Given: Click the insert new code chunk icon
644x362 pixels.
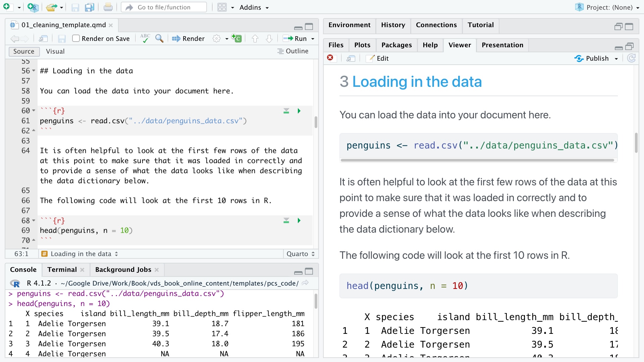Looking at the screenshot, I should tap(236, 39).
